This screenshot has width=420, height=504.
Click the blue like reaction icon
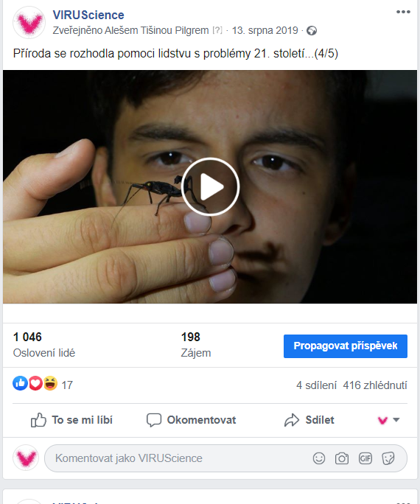click(20, 383)
